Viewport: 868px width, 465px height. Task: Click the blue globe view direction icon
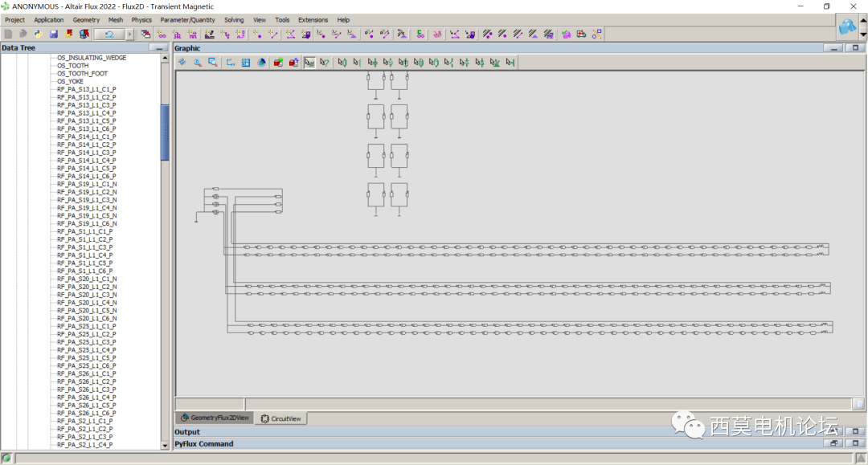pos(261,63)
